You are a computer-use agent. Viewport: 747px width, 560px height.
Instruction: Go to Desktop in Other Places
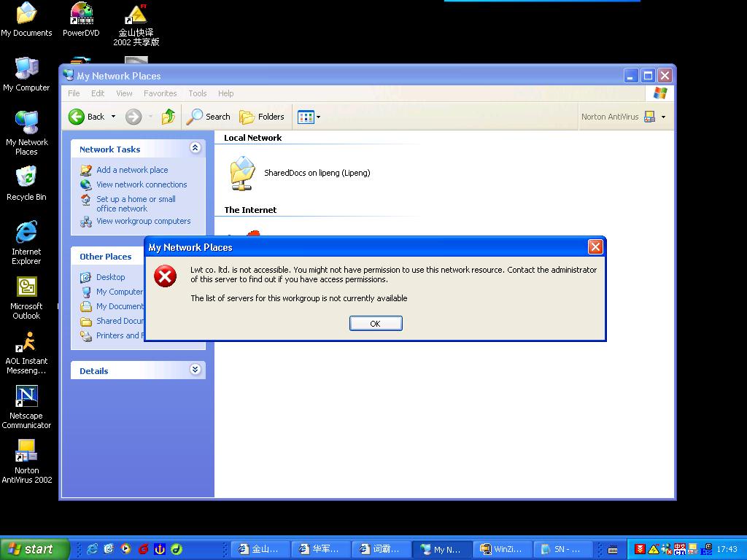click(111, 277)
